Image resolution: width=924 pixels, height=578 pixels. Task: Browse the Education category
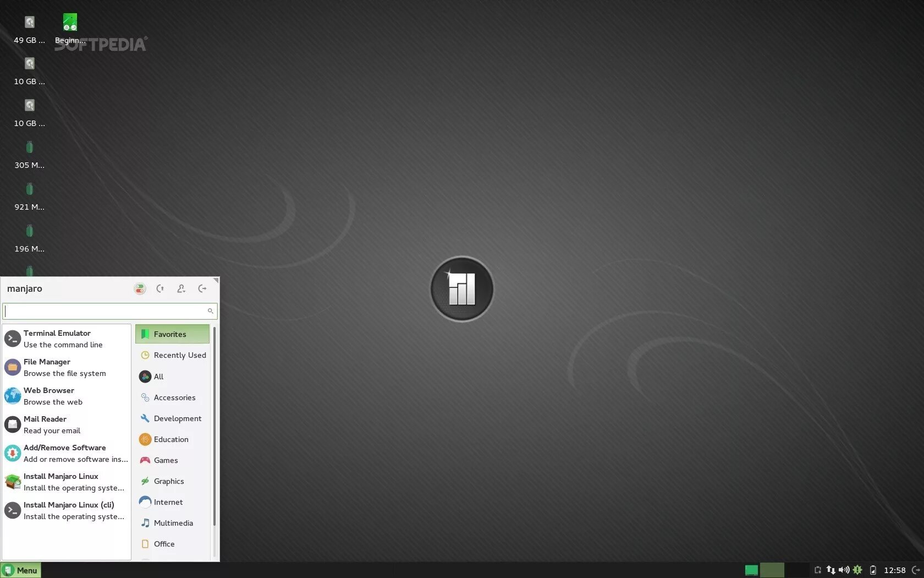(172, 439)
